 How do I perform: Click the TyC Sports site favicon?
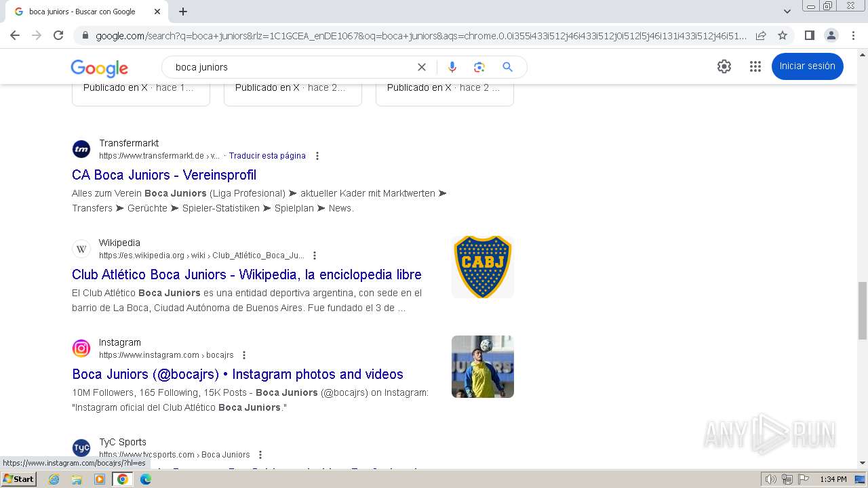click(81, 448)
